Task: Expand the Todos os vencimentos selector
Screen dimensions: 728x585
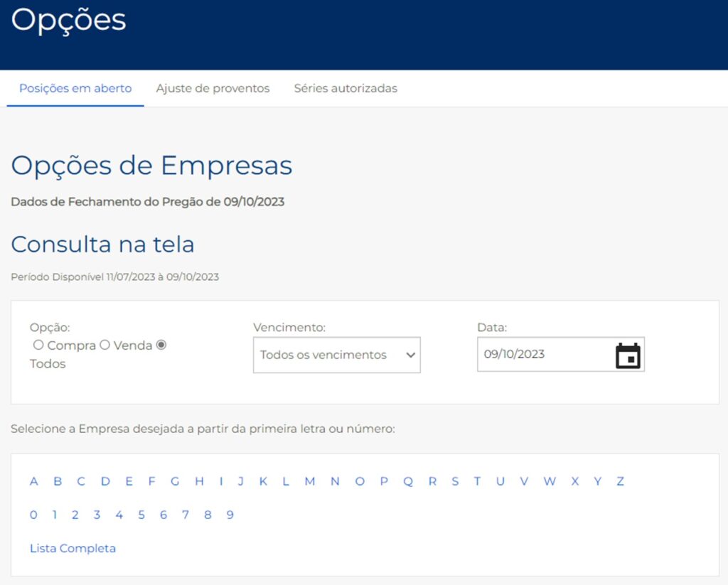Action: (x=336, y=354)
